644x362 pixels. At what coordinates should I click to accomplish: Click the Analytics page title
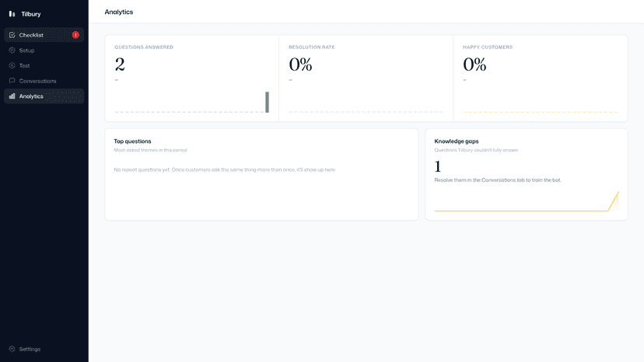pyautogui.click(x=119, y=12)
